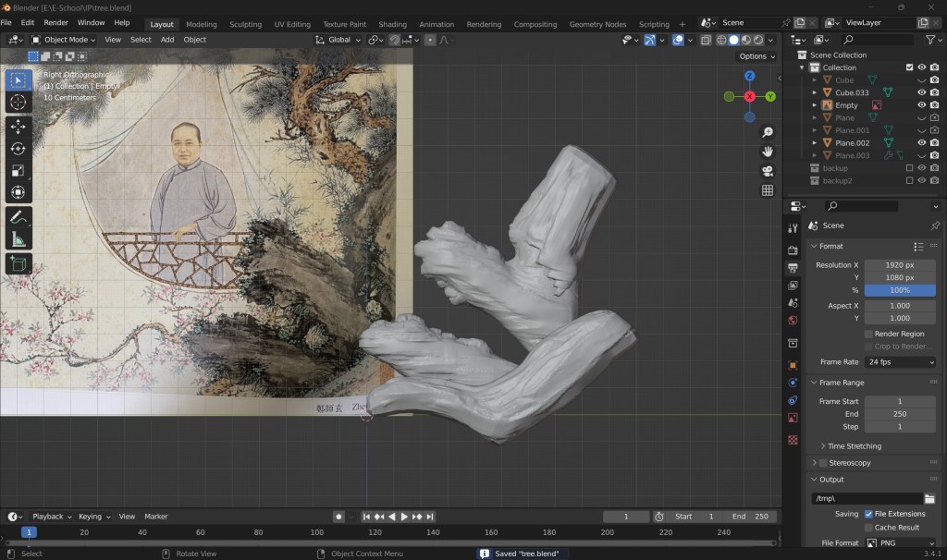Viewport: 947px width, 560px height.
Task: Activate the Annotate pencil tool
Action: [18, 217]
